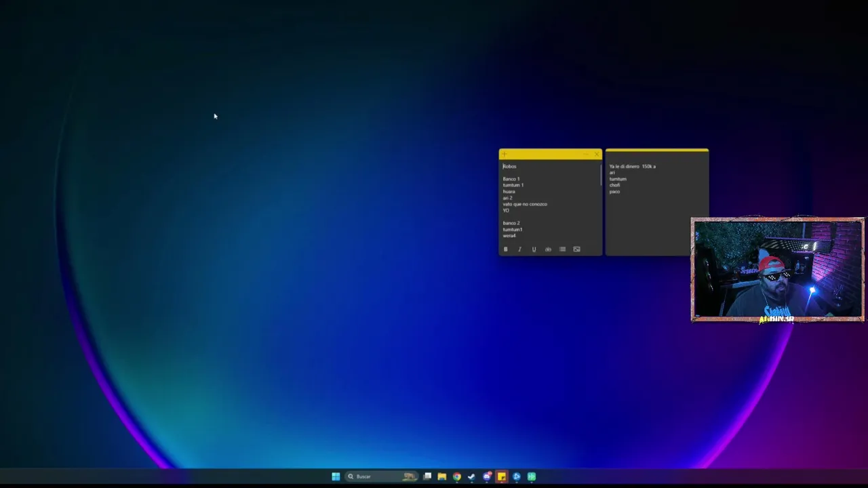The width and height of the screenshot is (868, 488).
Task: Toggle bold formatting in the Robos note
Action: tap(506, 249)
